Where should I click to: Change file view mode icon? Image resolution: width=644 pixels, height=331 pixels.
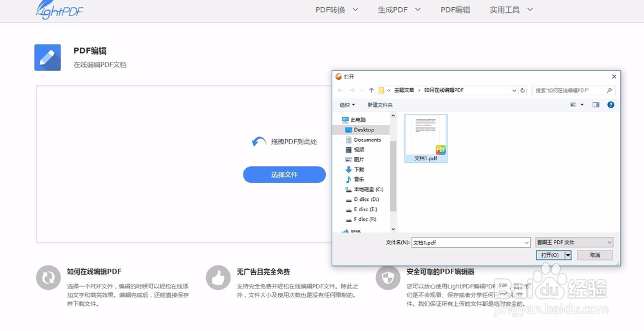click(573, 105)
